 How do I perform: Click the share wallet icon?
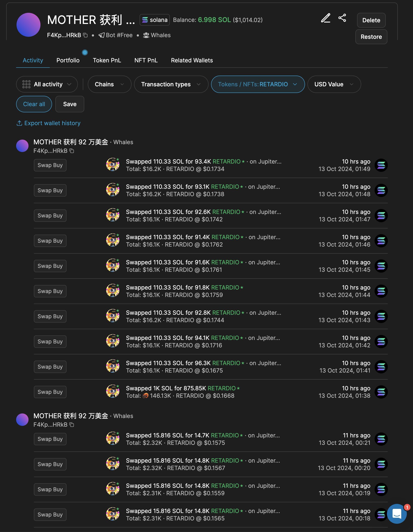pyautogui.click(x=342, y=18)
